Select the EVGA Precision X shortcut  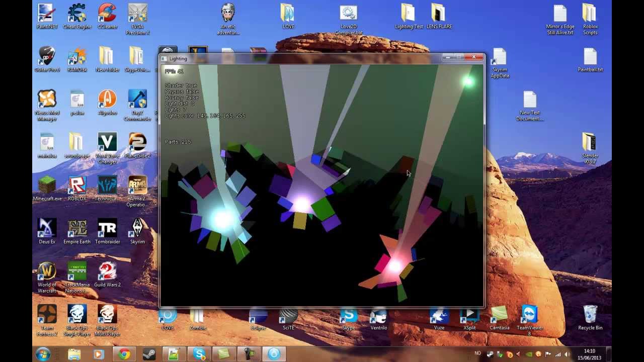coord(137,20)
